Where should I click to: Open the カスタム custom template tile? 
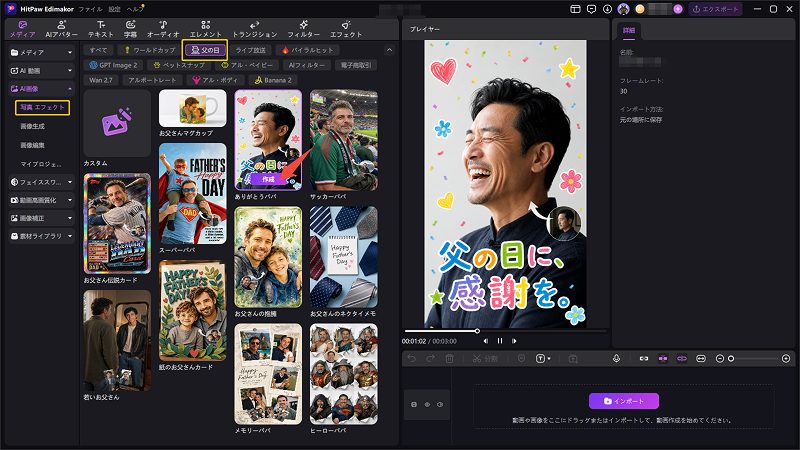tap(117, 123)
